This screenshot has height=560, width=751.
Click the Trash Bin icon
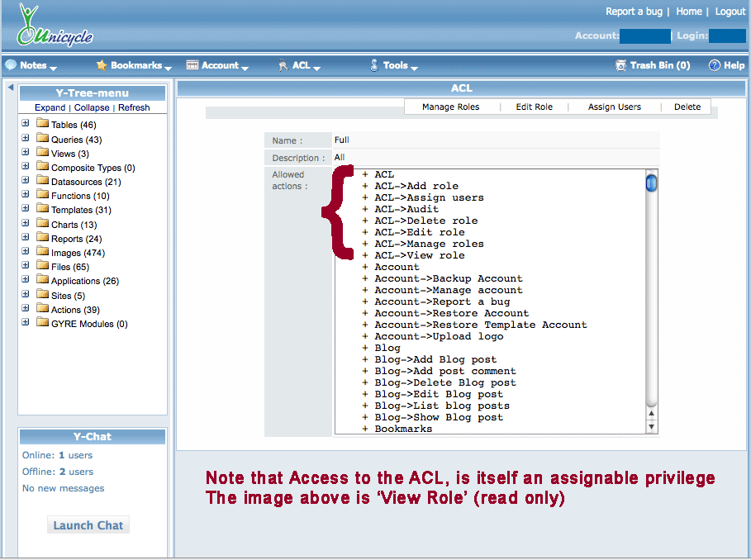point(620,65)
